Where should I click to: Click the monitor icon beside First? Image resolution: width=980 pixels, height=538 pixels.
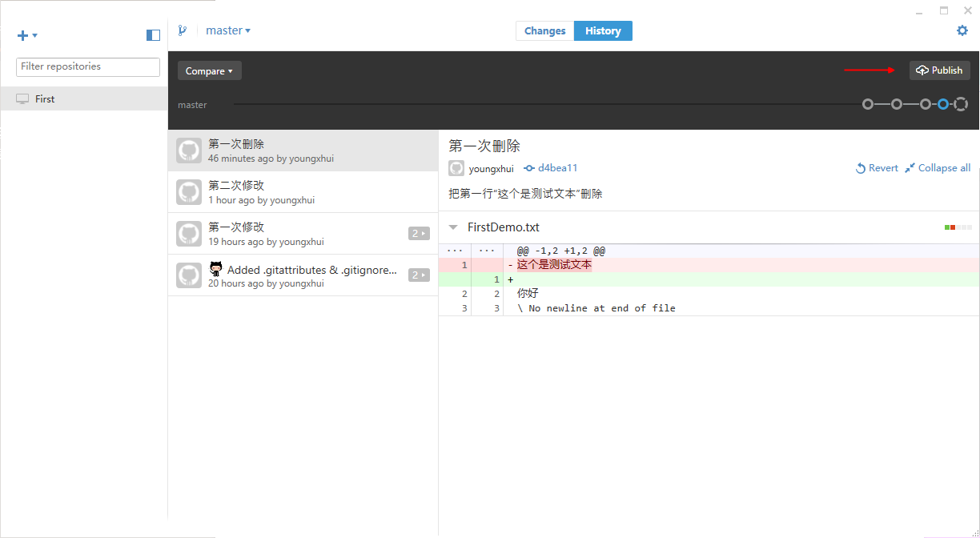[x=22, y=98]
